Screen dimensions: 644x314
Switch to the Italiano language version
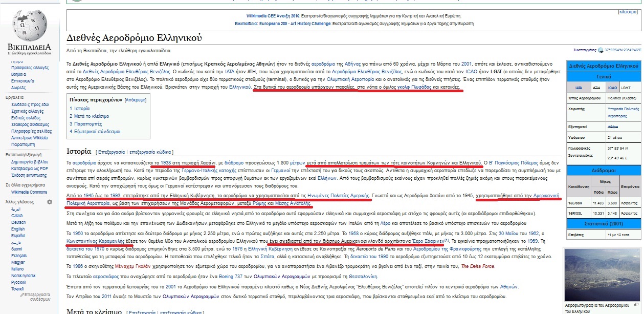click(x=17, y=268)
